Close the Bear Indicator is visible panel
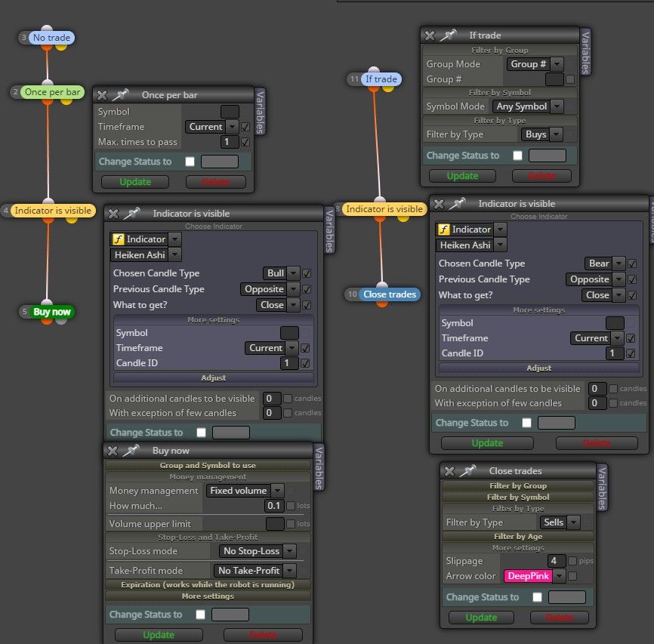 tap(438, 204)
